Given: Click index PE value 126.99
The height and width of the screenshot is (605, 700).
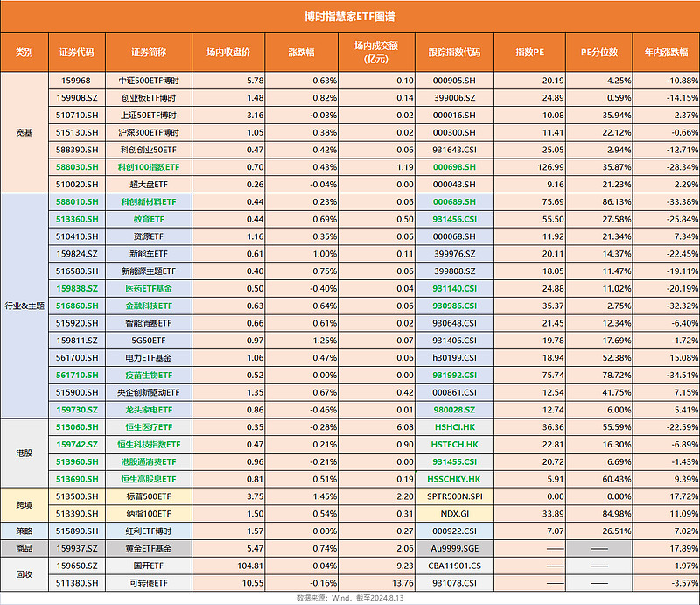Looking at the screenshot, I should 551,167.
